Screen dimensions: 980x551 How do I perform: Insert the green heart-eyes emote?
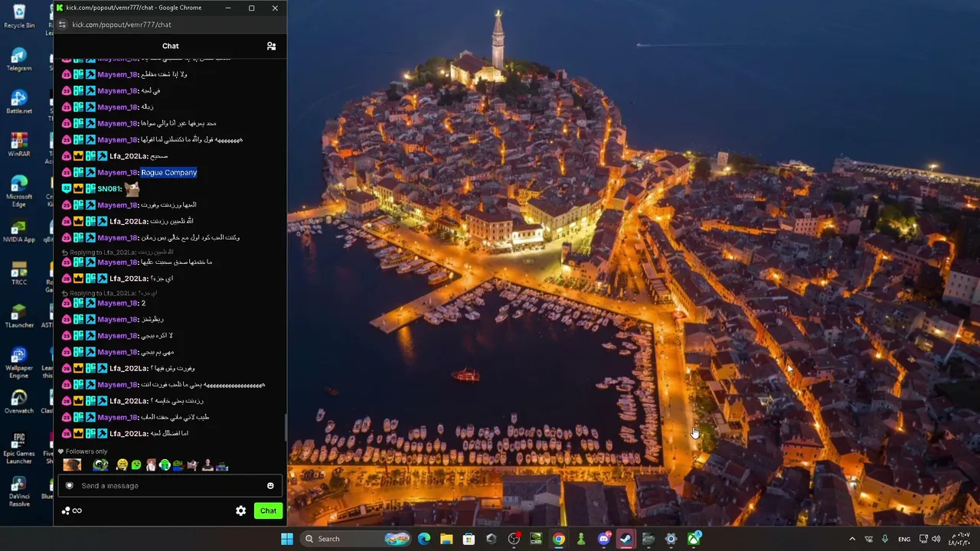click(x=136, y=465)
